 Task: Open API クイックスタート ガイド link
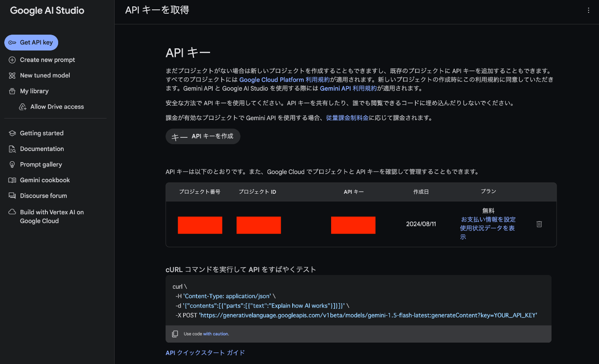[x=205, y=353]
